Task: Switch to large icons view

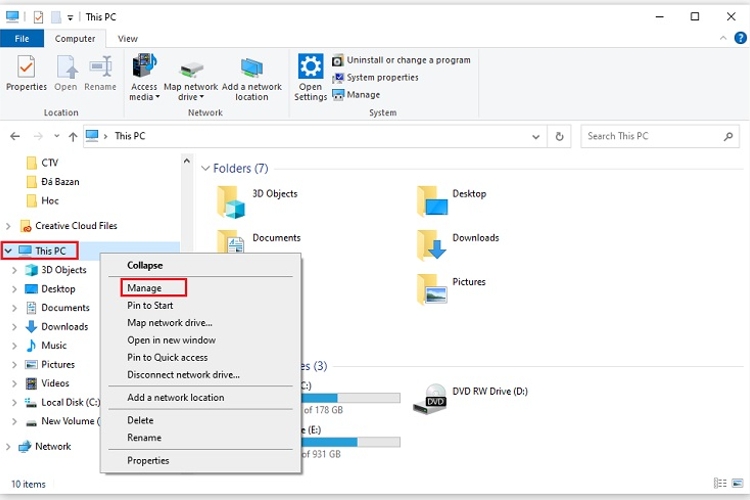Action: click(738, 484)
